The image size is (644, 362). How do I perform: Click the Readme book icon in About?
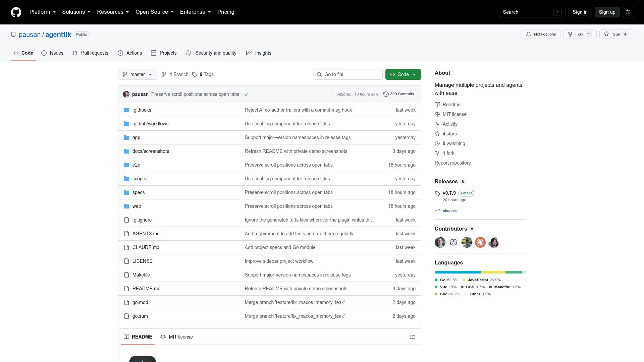(437, 105)
